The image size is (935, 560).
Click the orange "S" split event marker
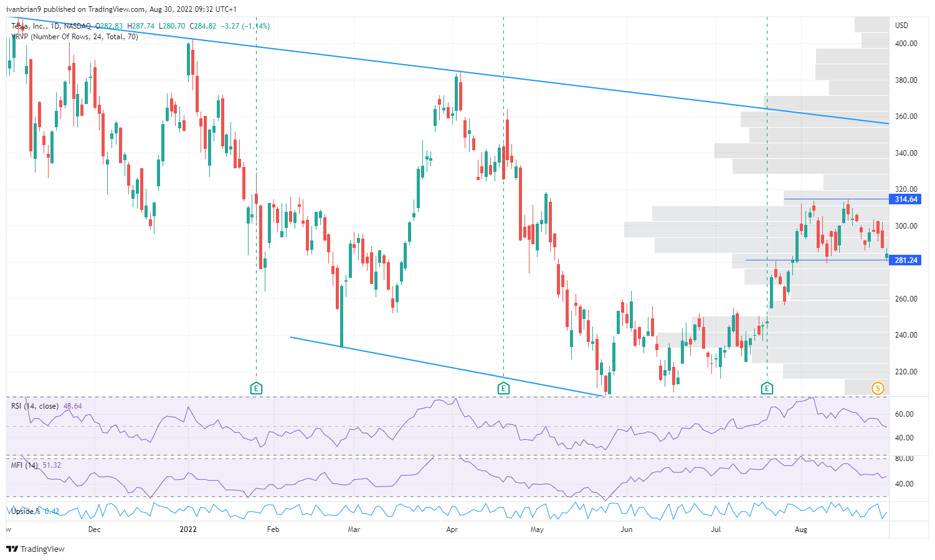click(x=878, y=387)
